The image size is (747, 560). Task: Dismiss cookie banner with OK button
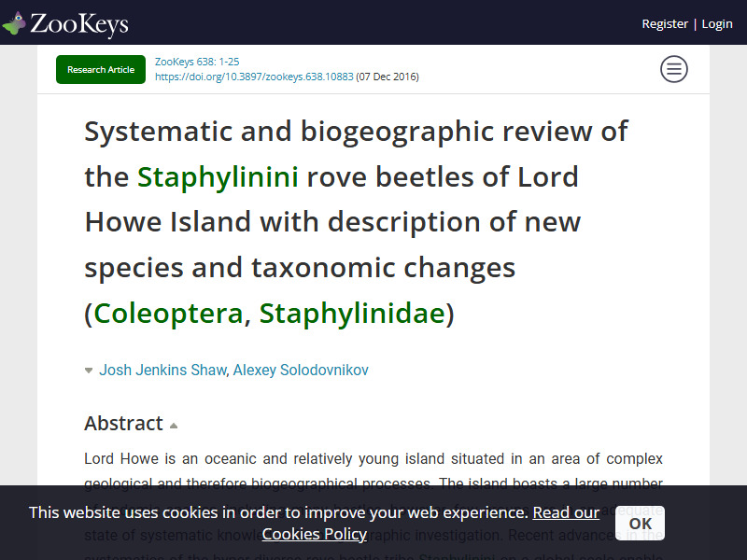point(640,523)
